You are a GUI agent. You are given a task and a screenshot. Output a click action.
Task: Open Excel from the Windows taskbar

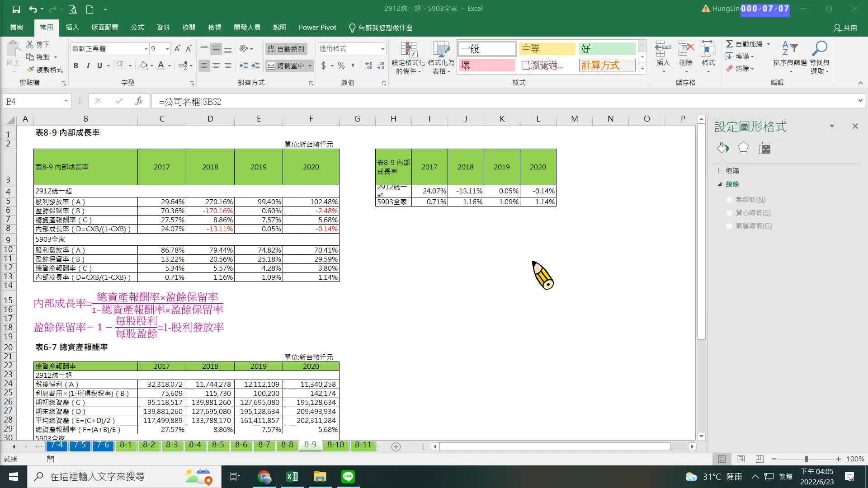coord(292,477)
